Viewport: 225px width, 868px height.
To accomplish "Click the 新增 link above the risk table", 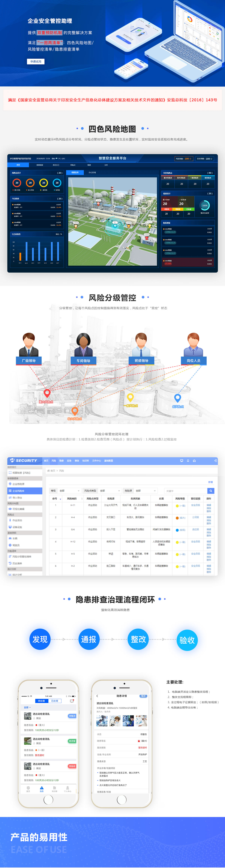I will coord(211,482).
